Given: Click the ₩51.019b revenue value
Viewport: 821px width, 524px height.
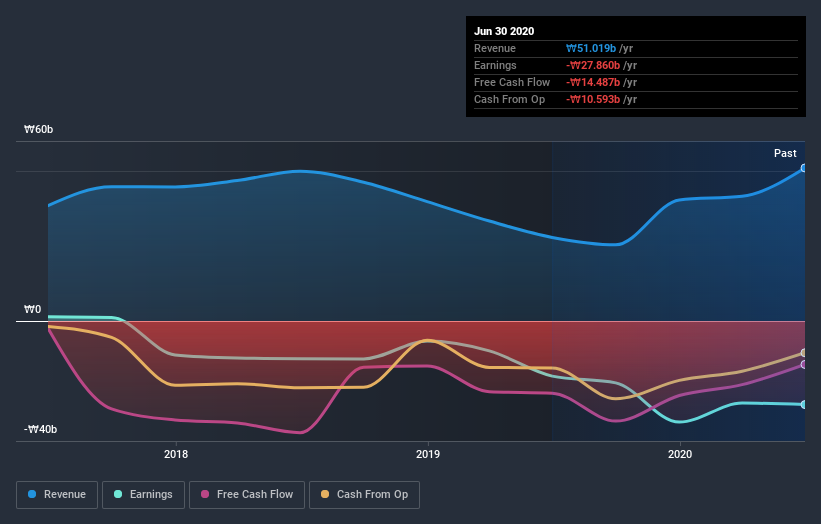Looking at the screenshot, I should coord(591,49).
